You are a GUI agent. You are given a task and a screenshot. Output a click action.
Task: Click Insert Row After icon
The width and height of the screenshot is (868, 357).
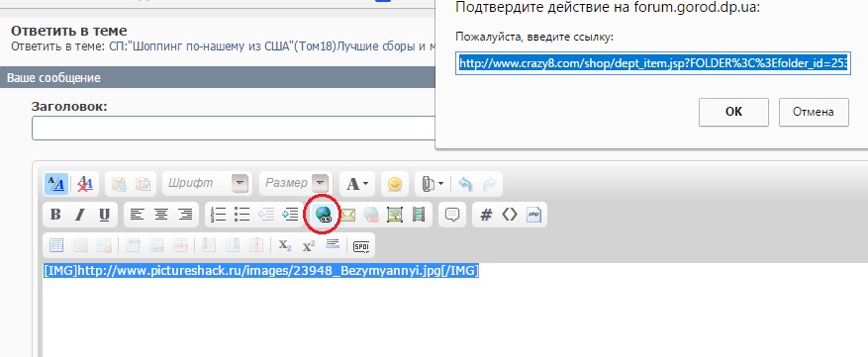[x=156, y=245]
